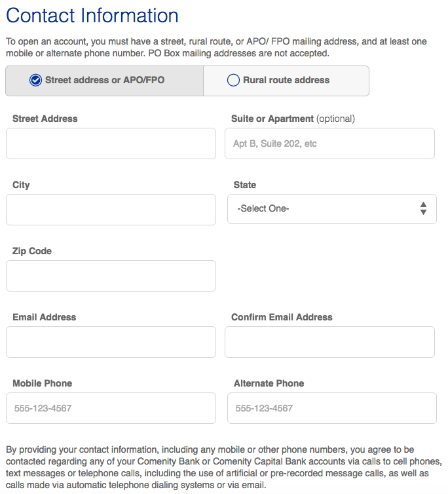Viewport: 448px width, 494px height.
Task: Select the Street address or APO/FPO radio button
Action: [x=35, y=80]
